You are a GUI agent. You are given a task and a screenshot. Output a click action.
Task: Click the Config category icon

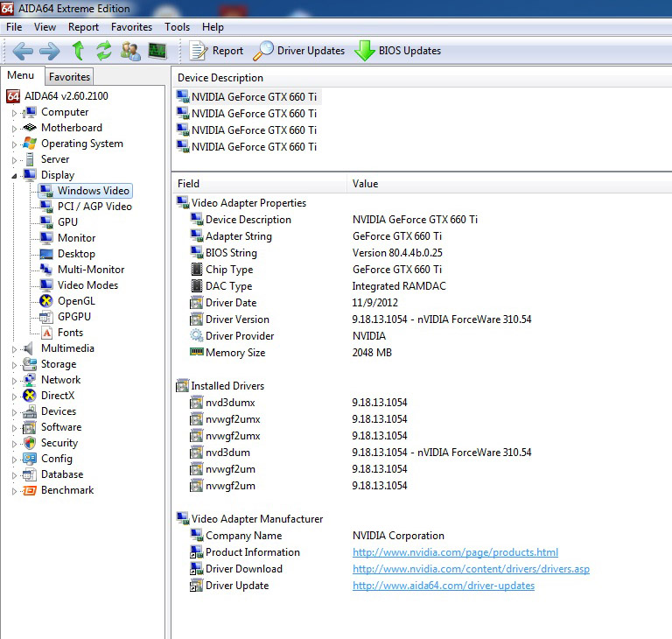(29, 459)
